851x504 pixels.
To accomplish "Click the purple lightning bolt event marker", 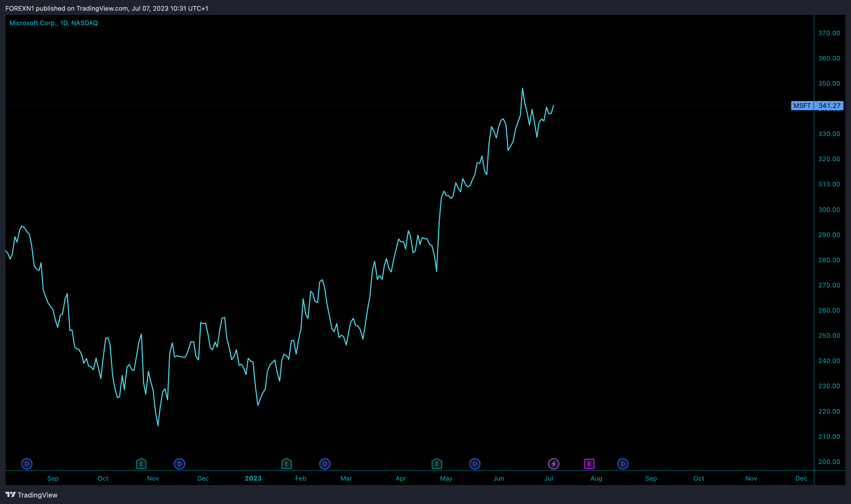I will click(554, 464).
